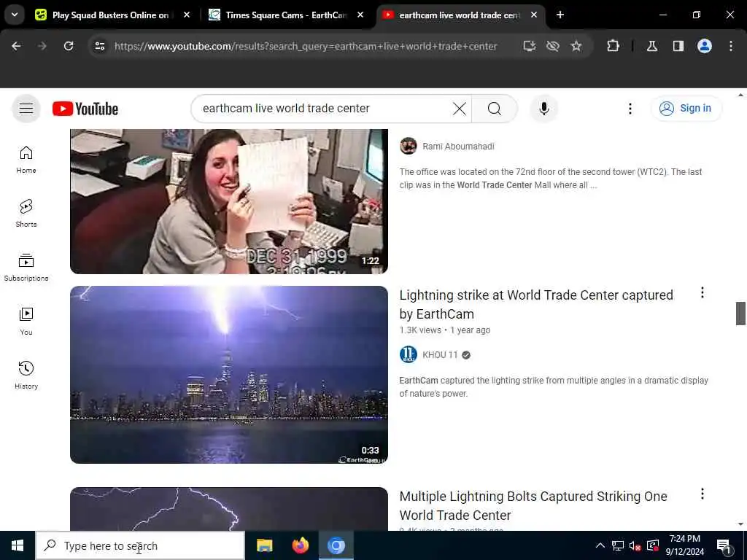Toggle the tracking protection eye icon

tap(553, 46)
